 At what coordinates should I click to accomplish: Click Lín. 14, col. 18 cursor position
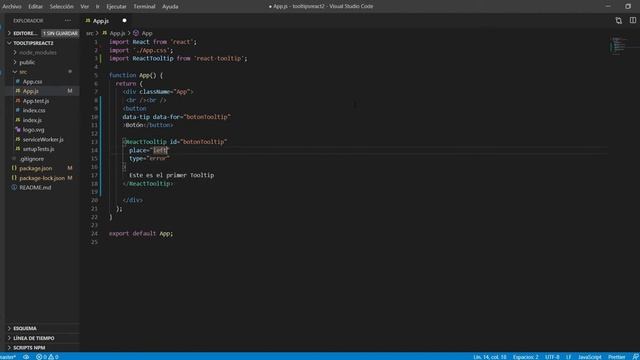click(489, 357)
